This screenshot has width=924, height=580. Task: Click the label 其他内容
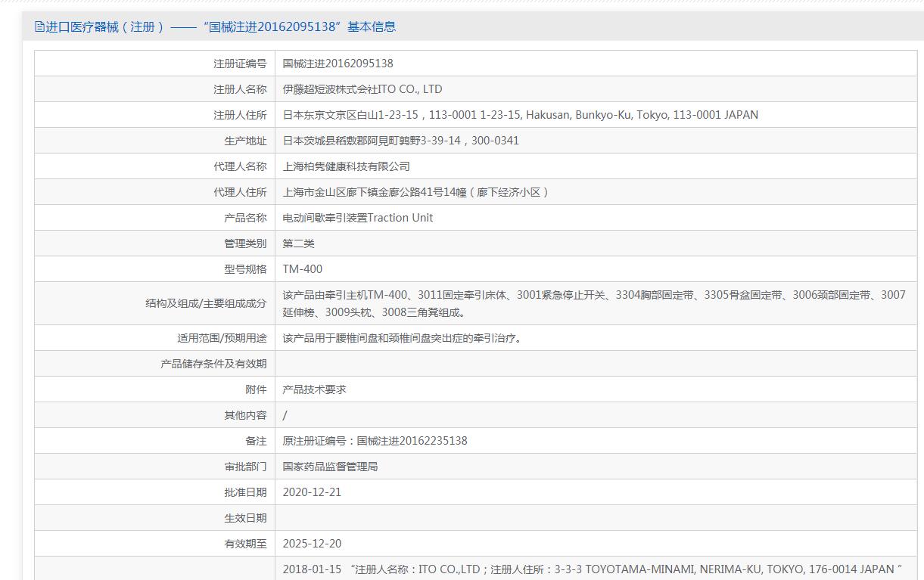pos(246,415)
